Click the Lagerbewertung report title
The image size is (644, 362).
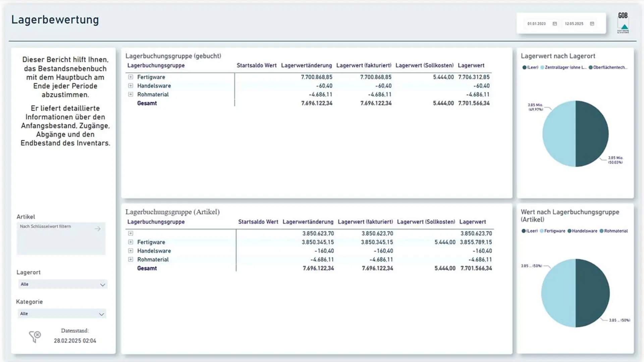pos(55,20)
